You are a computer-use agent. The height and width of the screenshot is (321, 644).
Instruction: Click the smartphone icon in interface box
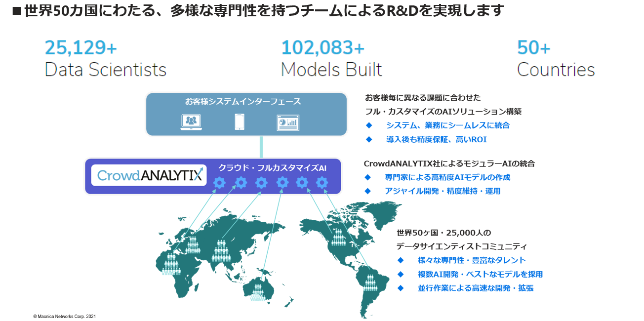240,122
